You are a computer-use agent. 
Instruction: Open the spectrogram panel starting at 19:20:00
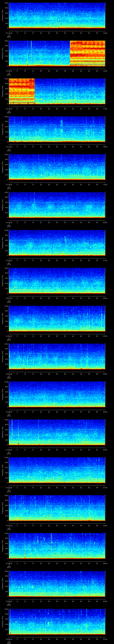(x=57, y=243)
